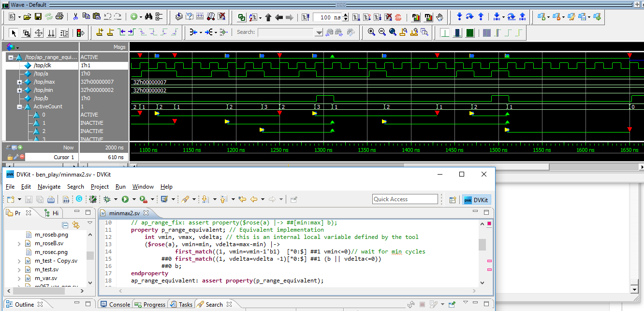Open the Navigate menu in DVKit

point(49,187)
